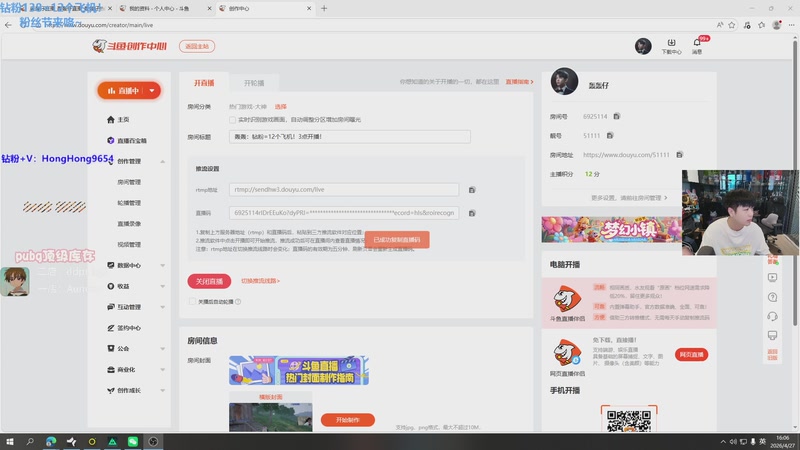800x450 pixels.
Task: Open the 下载中心 download icon
Action: [x=671, y=44]
